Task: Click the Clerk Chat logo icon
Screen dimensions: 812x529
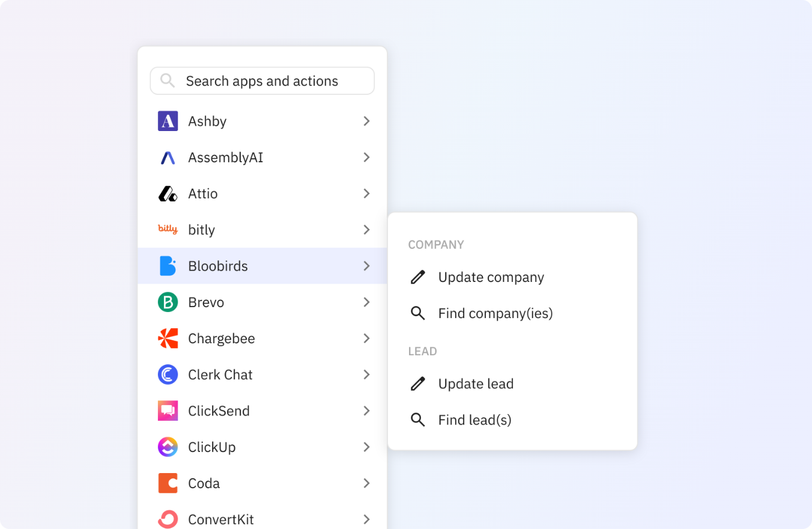Action: [168, 375]
